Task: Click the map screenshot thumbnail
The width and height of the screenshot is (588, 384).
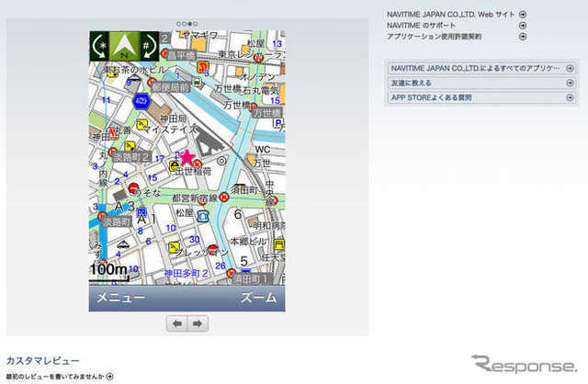Action: [x=187, y=171]
